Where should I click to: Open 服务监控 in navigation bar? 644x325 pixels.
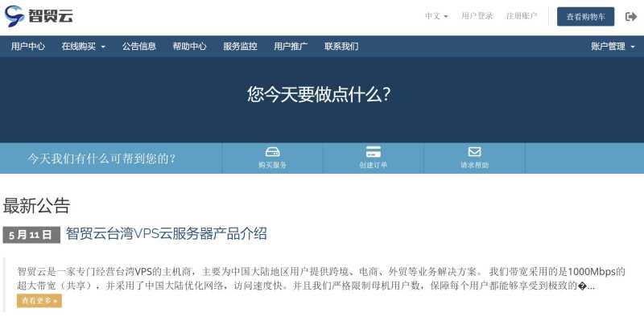tap(240, 47)
